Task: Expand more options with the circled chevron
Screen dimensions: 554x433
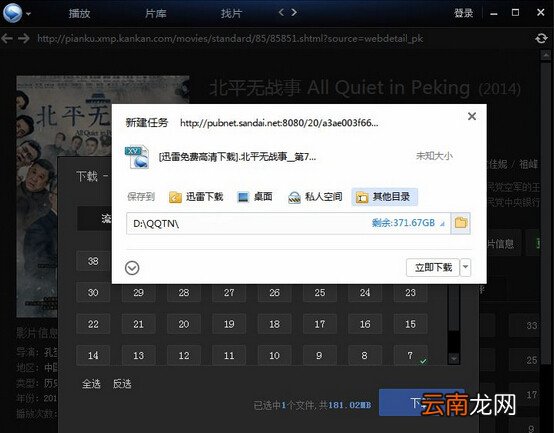Action: click(132, 268)
